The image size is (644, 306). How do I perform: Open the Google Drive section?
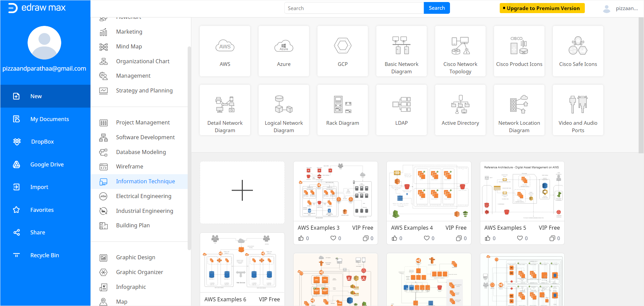tap(45, 164)
